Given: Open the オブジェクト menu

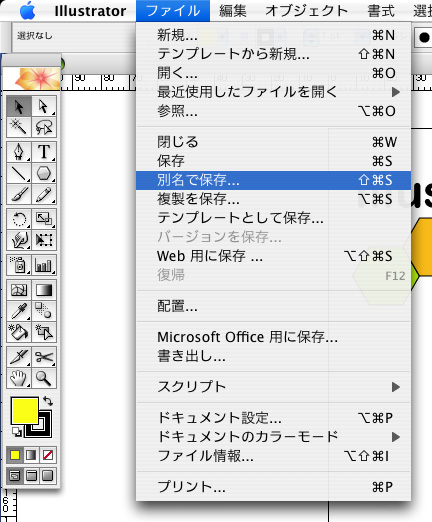Looking at the screenshot, I should coord(306,11).
